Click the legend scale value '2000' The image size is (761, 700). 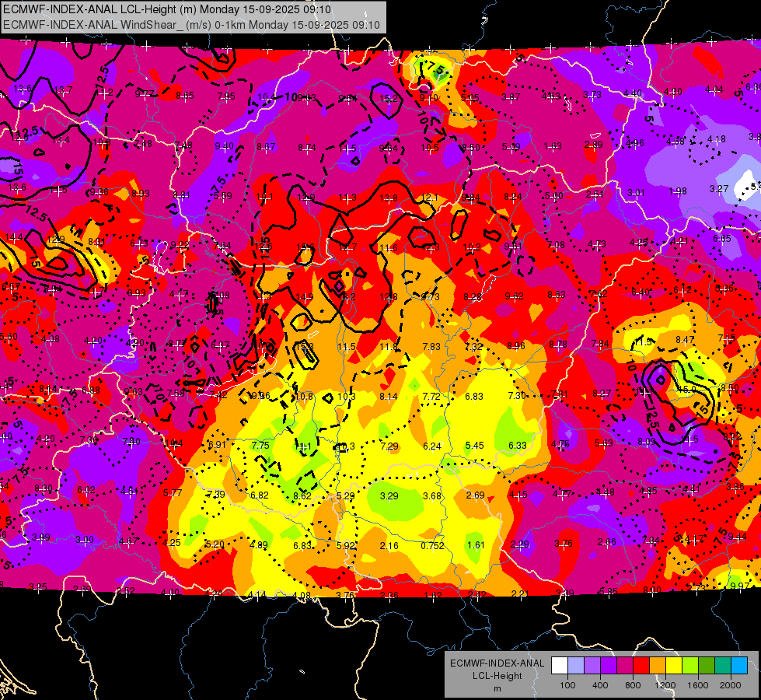pos(731,685)
